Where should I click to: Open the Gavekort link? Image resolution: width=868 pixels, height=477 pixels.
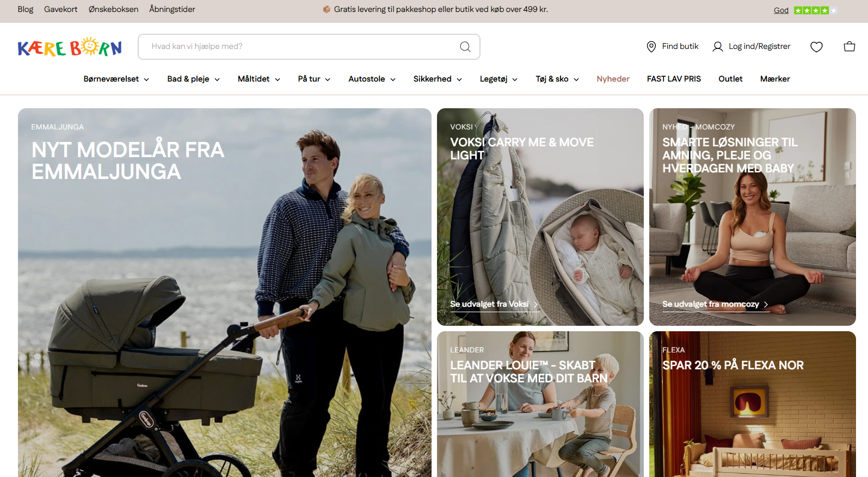pyautogui.click(x=61, y=9)
